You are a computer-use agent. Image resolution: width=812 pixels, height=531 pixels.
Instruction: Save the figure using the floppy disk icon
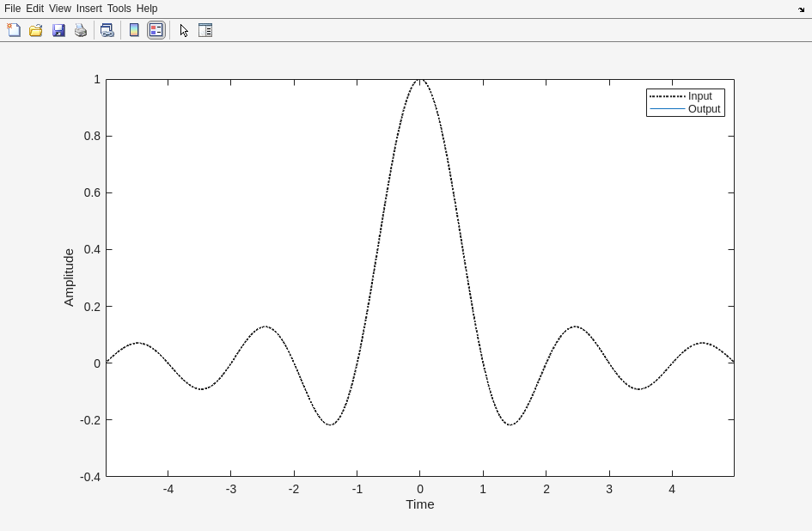(58, 30)
